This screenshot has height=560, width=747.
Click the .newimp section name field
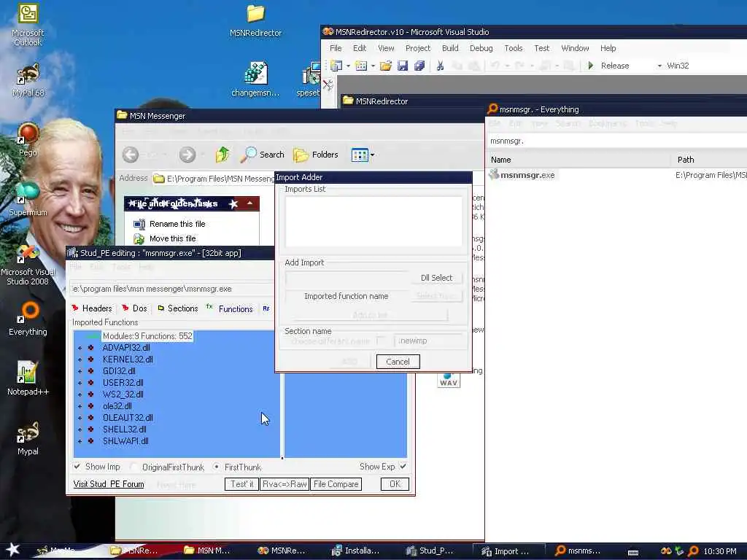pyautogui.click(x=429, y=341)
